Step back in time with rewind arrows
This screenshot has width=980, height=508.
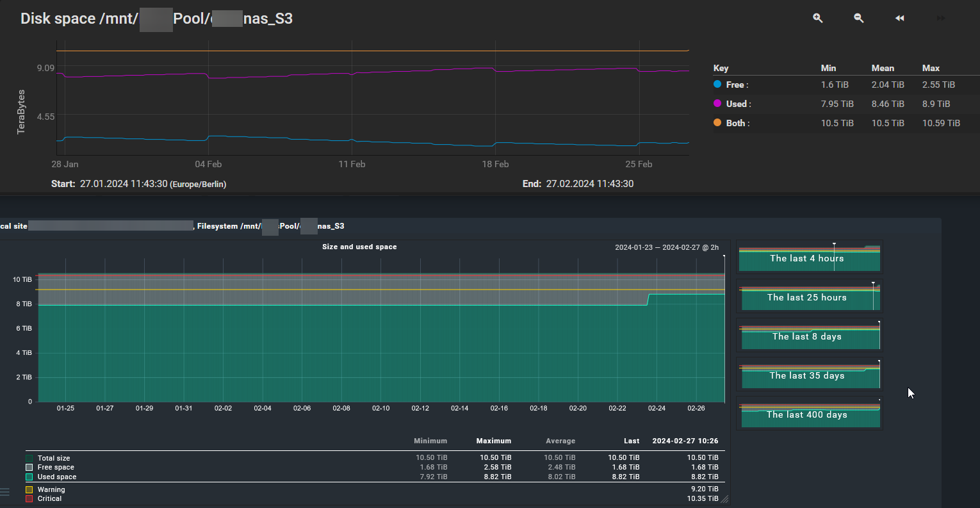(x=899, y=19)
